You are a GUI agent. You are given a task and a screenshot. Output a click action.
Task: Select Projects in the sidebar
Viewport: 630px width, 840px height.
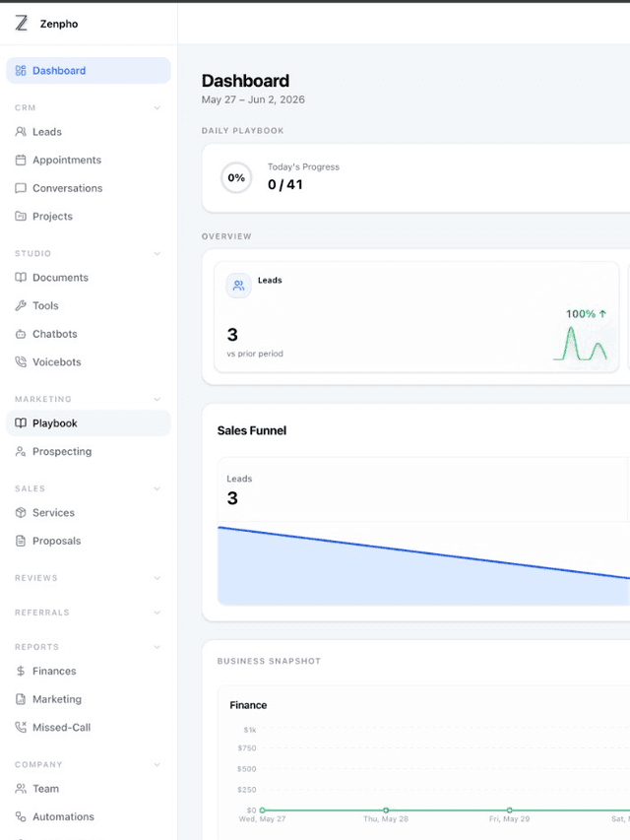click(89, 217)
